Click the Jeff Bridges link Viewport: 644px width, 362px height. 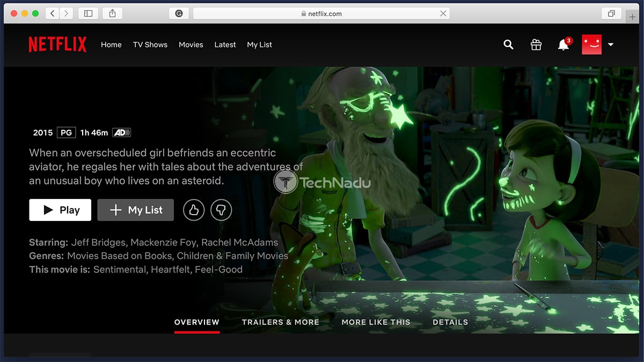coord(99,242)
